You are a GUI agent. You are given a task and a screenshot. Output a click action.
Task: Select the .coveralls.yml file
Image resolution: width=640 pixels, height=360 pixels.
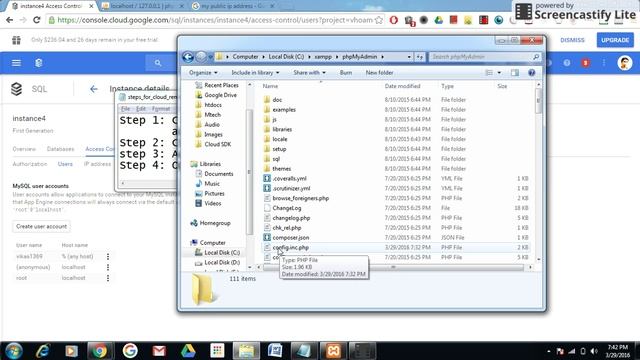point(289,178)
